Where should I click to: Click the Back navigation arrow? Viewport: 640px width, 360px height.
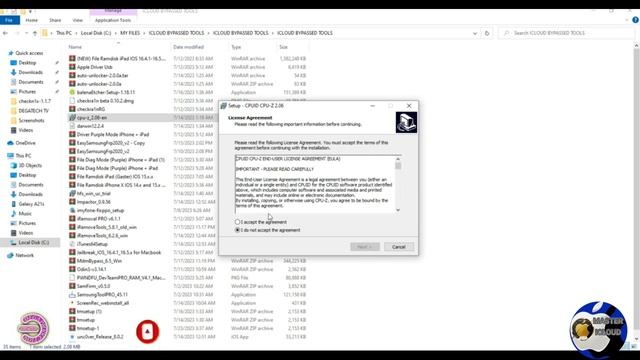[6, 33]
